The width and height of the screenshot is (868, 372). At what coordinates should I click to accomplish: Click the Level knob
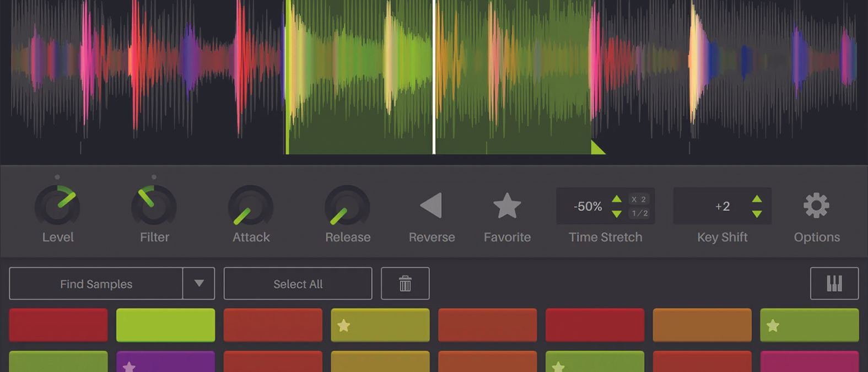[57, 206]
